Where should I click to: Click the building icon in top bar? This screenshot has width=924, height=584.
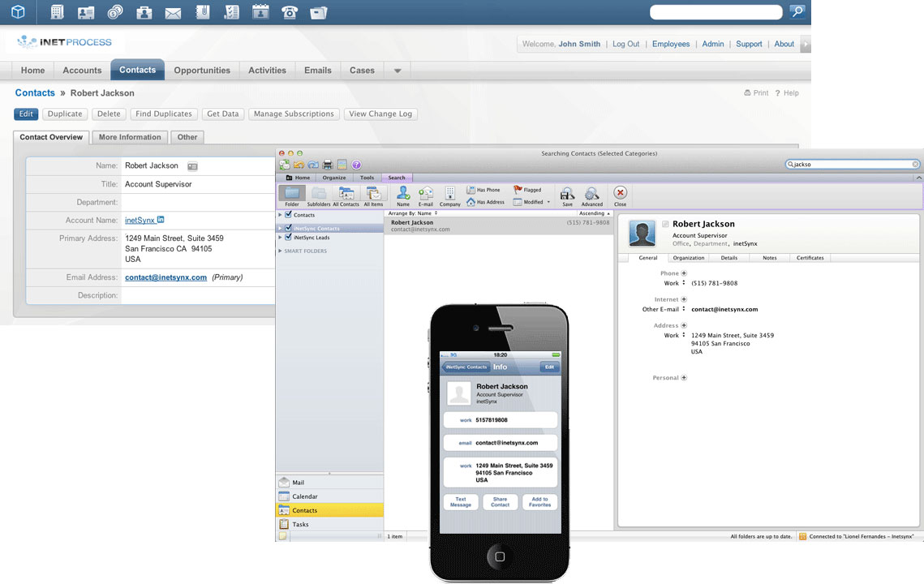[x=57, y=12]
